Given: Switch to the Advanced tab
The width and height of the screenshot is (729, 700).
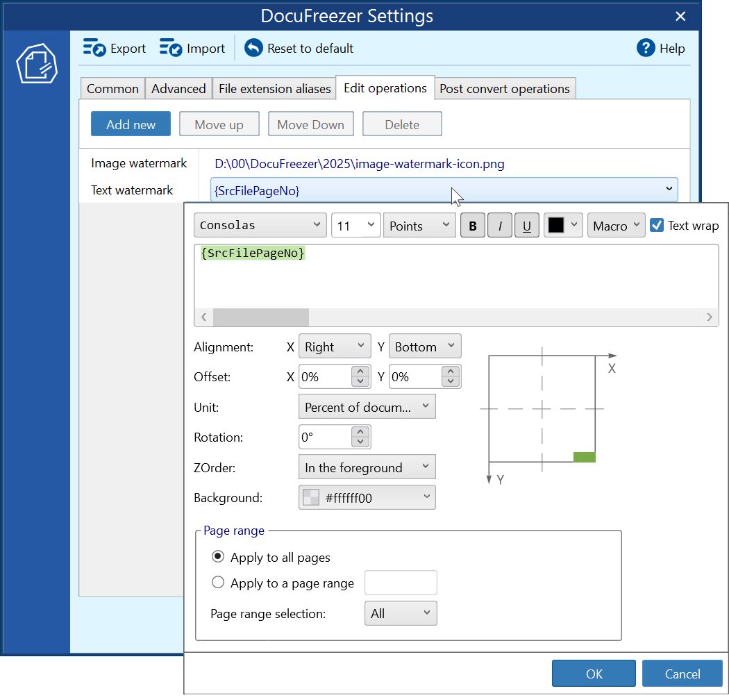Looking at the screenshot, I should point(178,88).
